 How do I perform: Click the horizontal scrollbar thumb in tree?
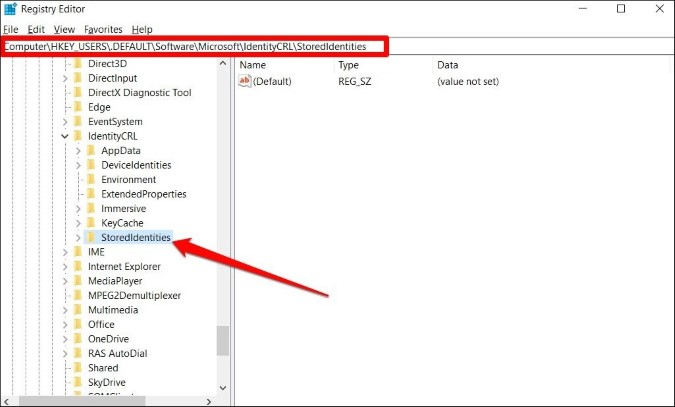pyautogui.click(x=82, y=401)
